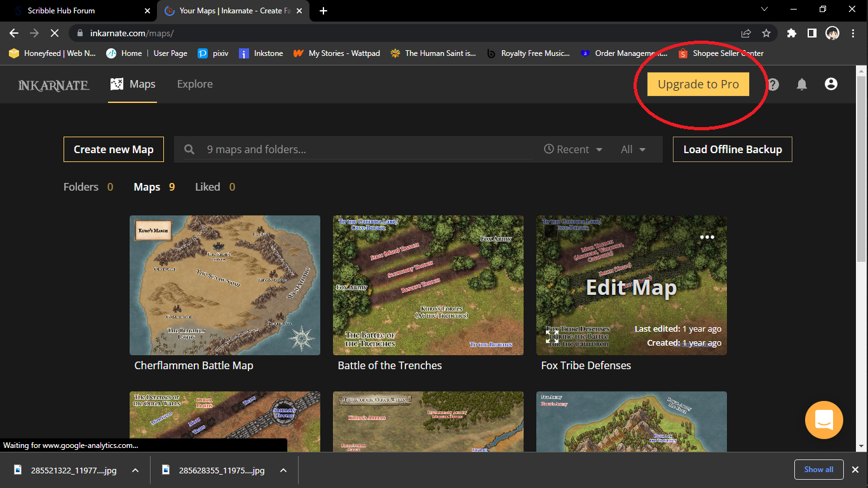Screen dimensions: 868x488
Task: Open the notifications bell
Action: (802, 85)
